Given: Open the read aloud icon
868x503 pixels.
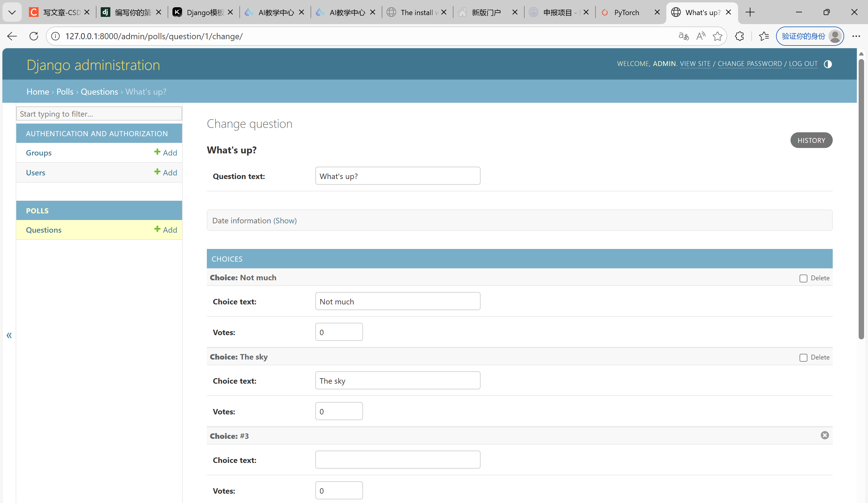Looking at the screenshot, I should pos(700,36).
